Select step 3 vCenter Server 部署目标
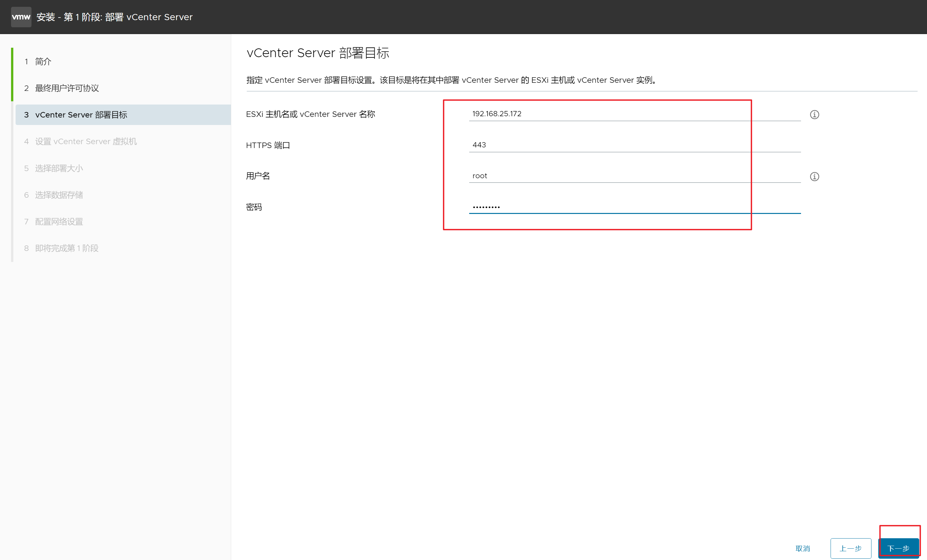Viewport: 927px width, 560px height. pos(81,115)
